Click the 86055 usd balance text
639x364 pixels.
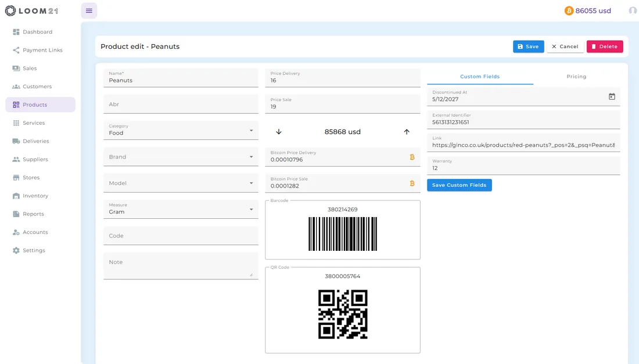point(593,10)
